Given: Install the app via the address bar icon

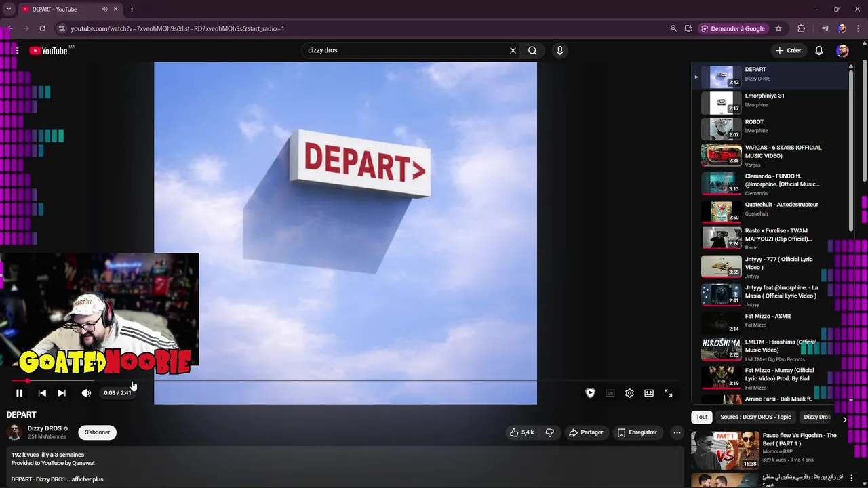Looking at the screenshot, I should click(688, 28).
